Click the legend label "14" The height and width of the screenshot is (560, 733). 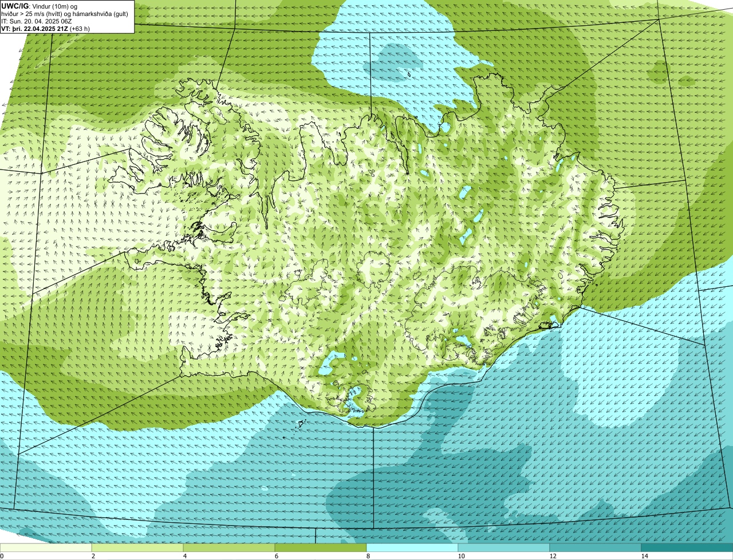(644, 556)
